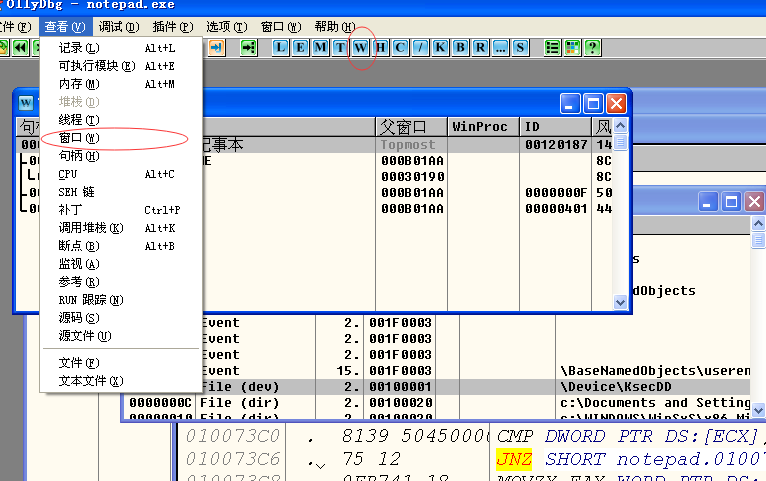Show Patches with the slash toolbar icon
The image size is (766, 481).
pyautogui.click(x=420, y=47)
